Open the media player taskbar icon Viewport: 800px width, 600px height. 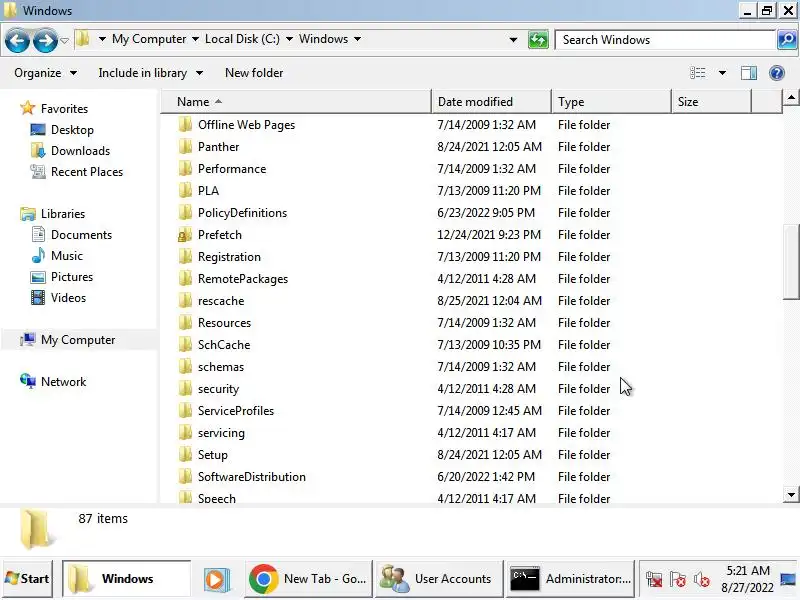point(217,579)
